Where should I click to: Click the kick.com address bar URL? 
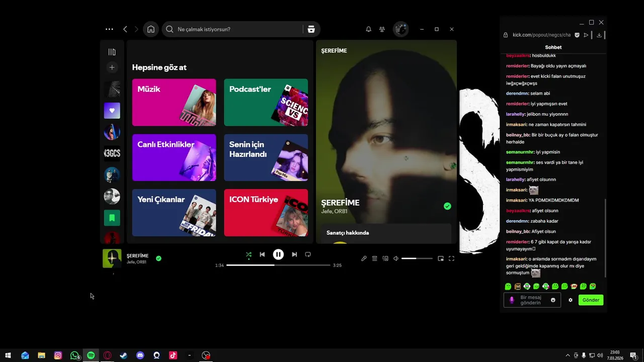tap(541, 35)
